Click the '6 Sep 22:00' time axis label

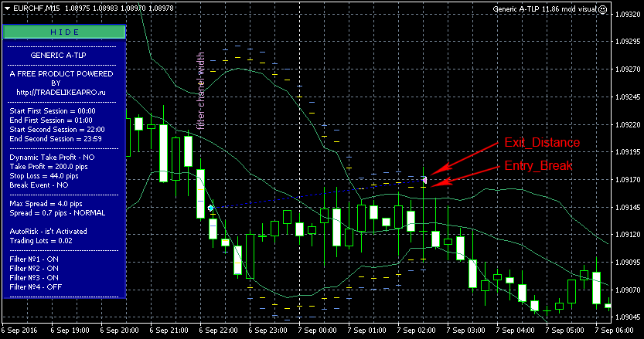tap(218, 331)
